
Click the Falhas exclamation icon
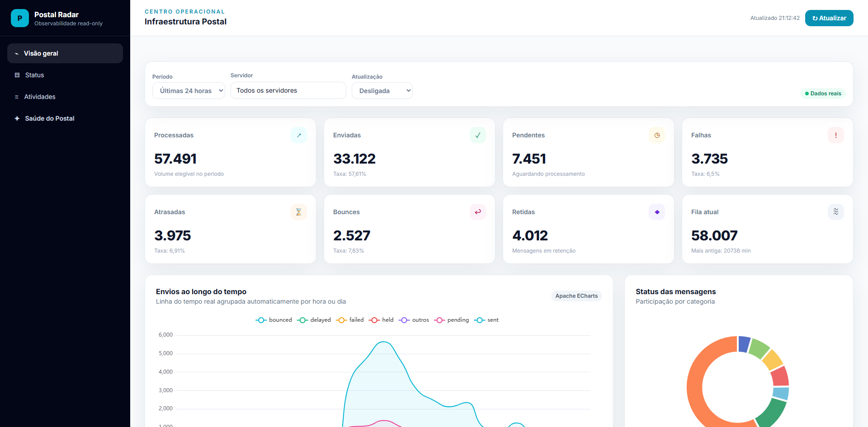tap(836, 135)
